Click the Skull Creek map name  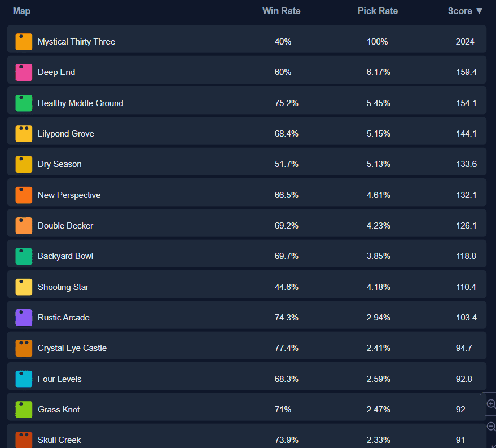[x=59, y=440]
